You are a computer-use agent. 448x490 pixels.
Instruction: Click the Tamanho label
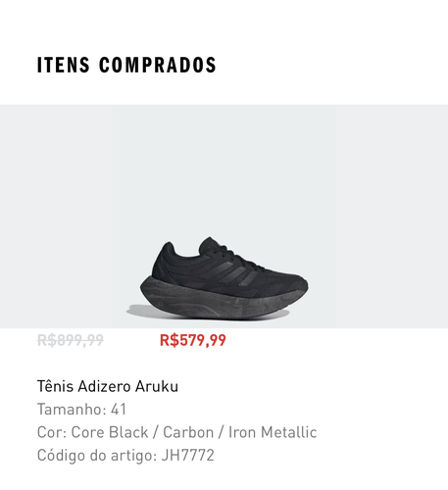(72, 409)
